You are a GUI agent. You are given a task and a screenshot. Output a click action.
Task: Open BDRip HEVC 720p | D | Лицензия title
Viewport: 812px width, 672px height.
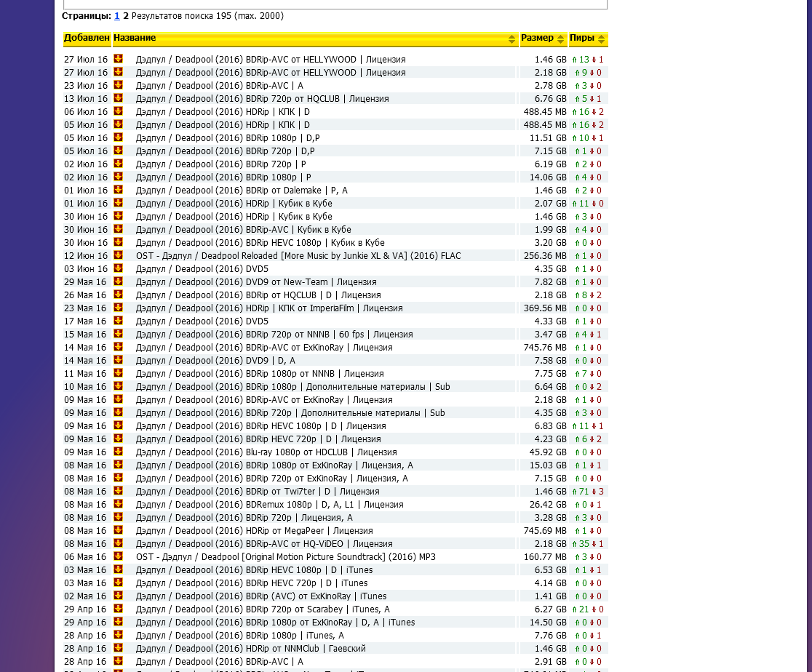258,439
